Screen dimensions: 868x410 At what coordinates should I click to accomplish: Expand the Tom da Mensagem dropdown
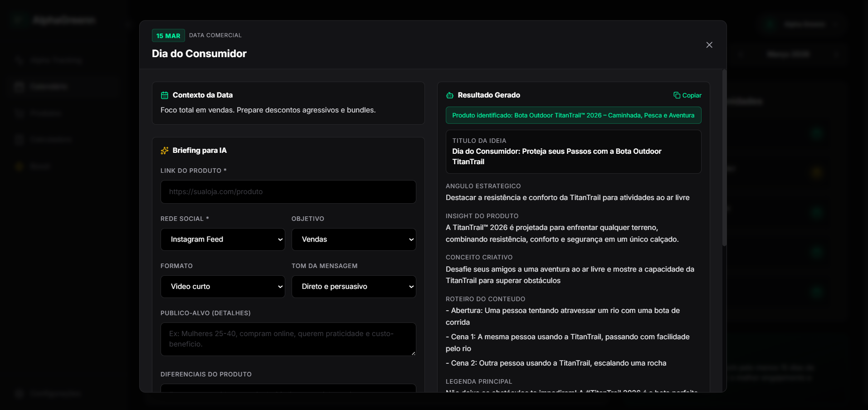353,287
